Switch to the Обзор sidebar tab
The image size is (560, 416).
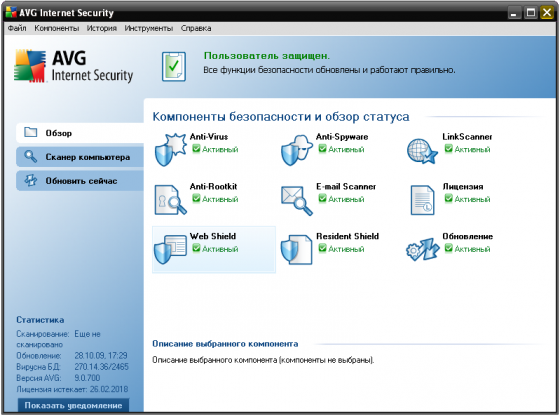(x=80, y=133)
